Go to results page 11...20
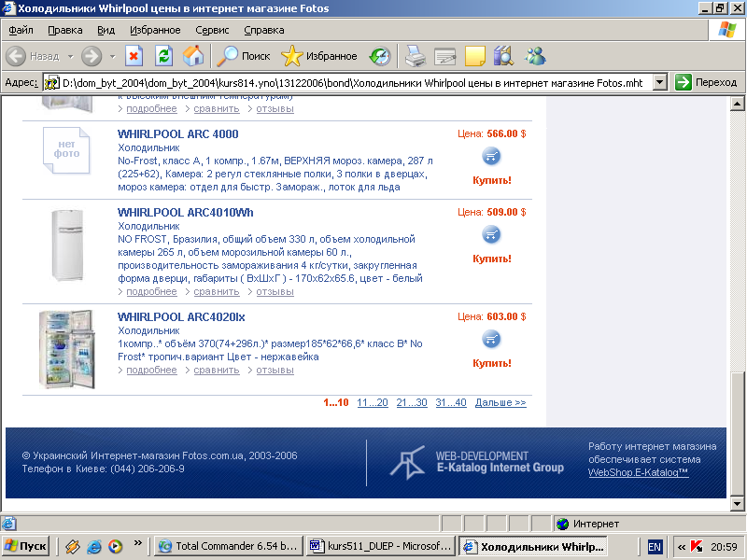Screen dimensions: 747x560 (373, 402)
